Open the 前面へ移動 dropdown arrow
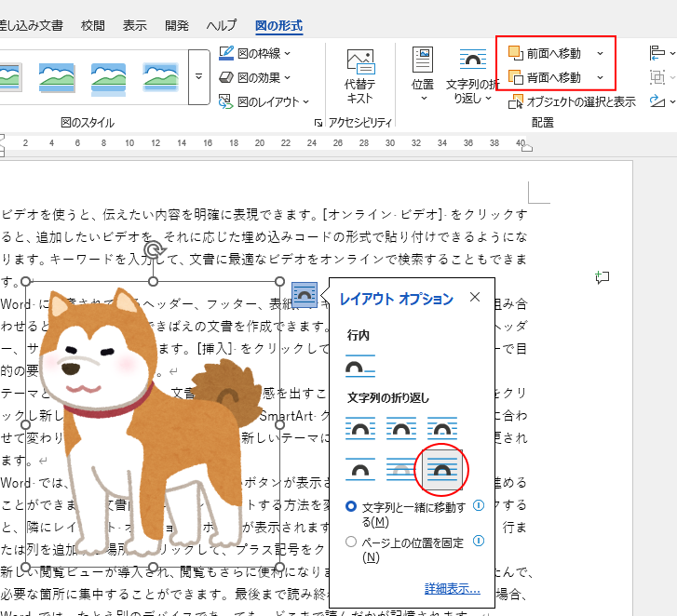 (x=600, y=54)
